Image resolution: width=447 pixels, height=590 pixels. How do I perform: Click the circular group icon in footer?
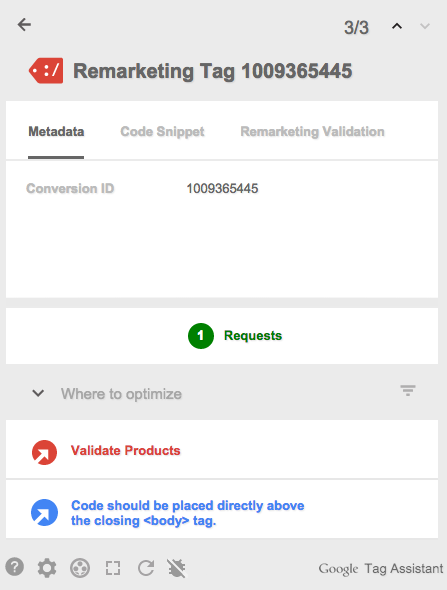80,568
